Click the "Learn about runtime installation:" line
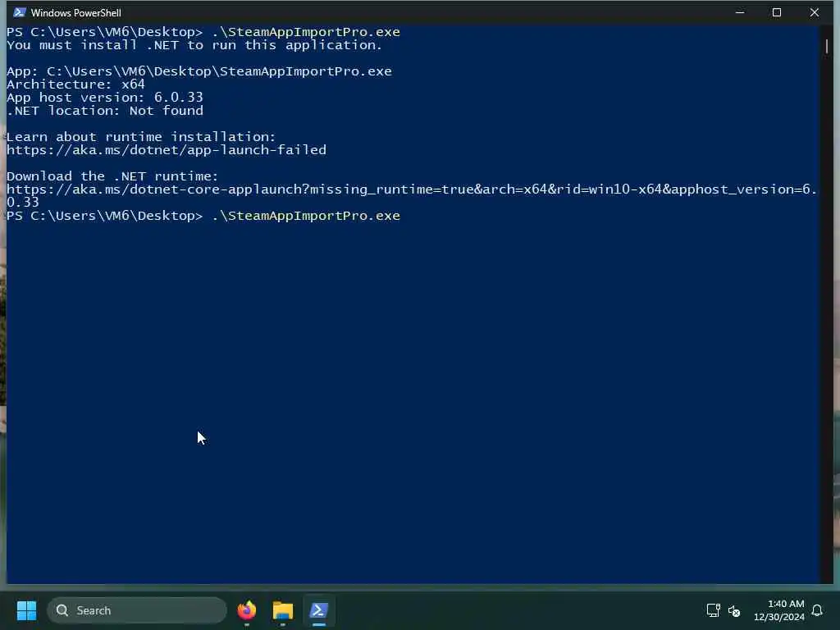840x630 pixels. 141,137
